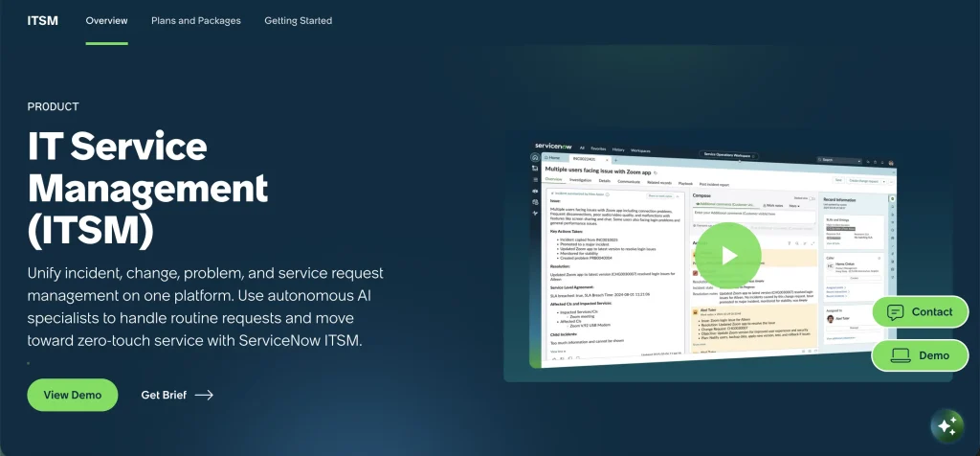This screenshot has height=456, width=980.
Task: Open the Favorites menu in ServiceNow preview
Action: tap(598, 148)
